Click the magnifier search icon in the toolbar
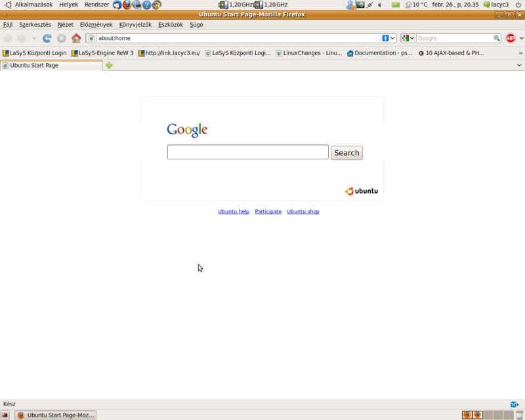This screenshot has height=420, width=525. [x=497, y=38]
